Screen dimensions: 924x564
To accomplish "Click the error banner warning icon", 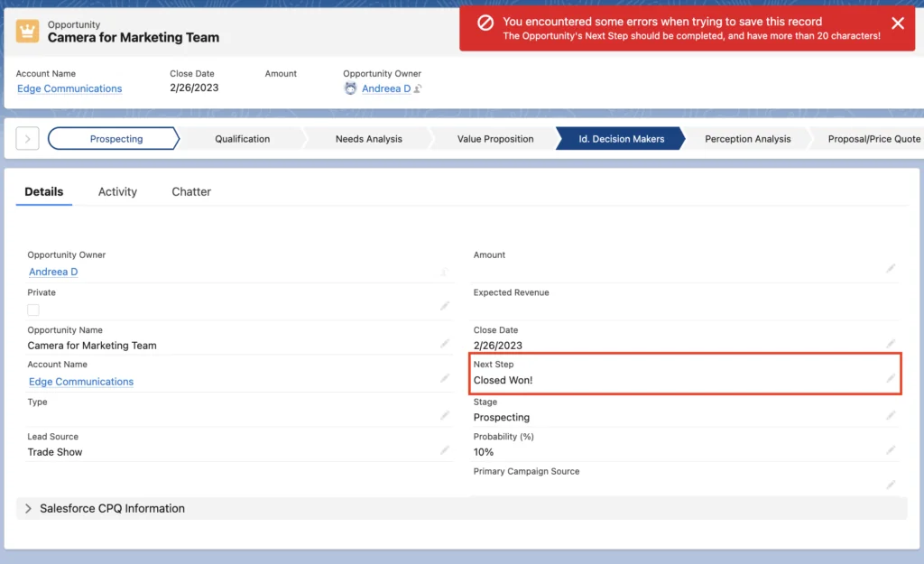I will 485,23.
